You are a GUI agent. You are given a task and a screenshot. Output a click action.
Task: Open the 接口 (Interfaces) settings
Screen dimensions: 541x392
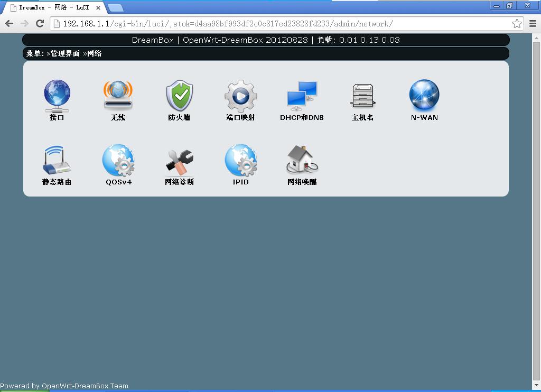(x=57, y=99)
